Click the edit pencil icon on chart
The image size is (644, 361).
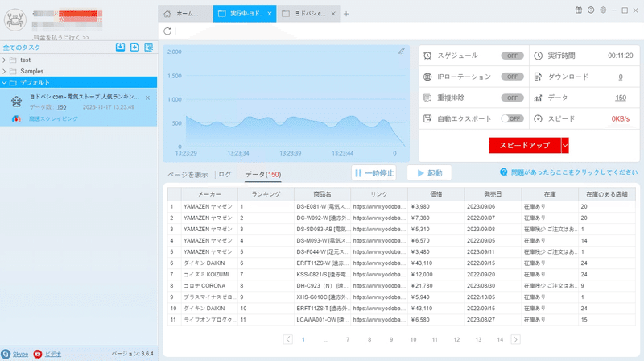click(401, 51)
